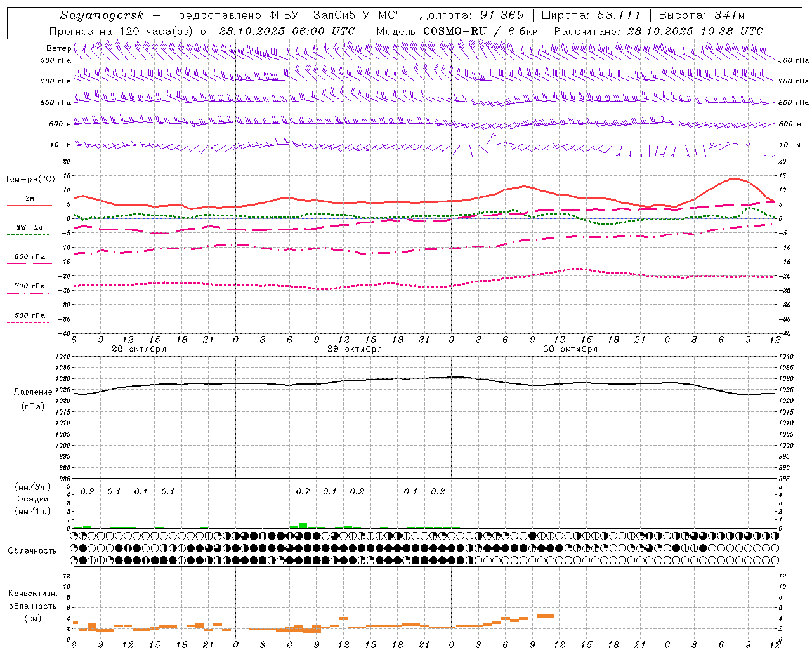Select the "Широта: 53.111" header value
This screenshot has width=812, height=650.
pos(591,15)
